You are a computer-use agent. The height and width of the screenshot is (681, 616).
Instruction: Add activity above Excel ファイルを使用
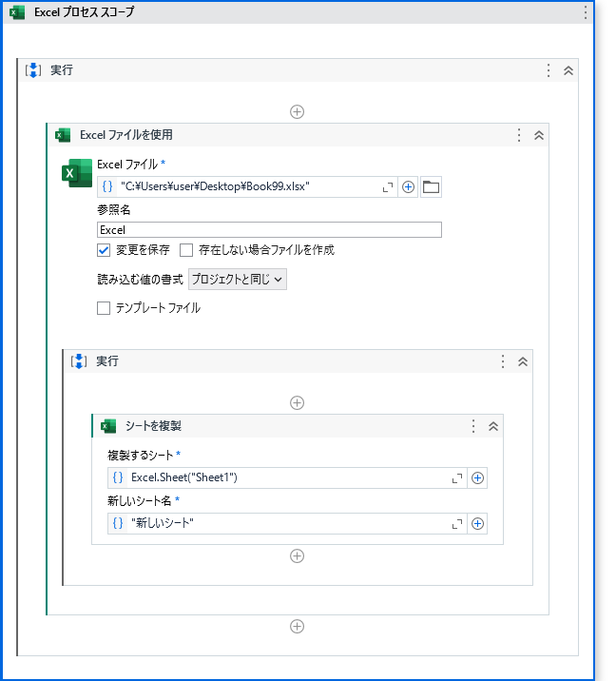pos(297,111)
